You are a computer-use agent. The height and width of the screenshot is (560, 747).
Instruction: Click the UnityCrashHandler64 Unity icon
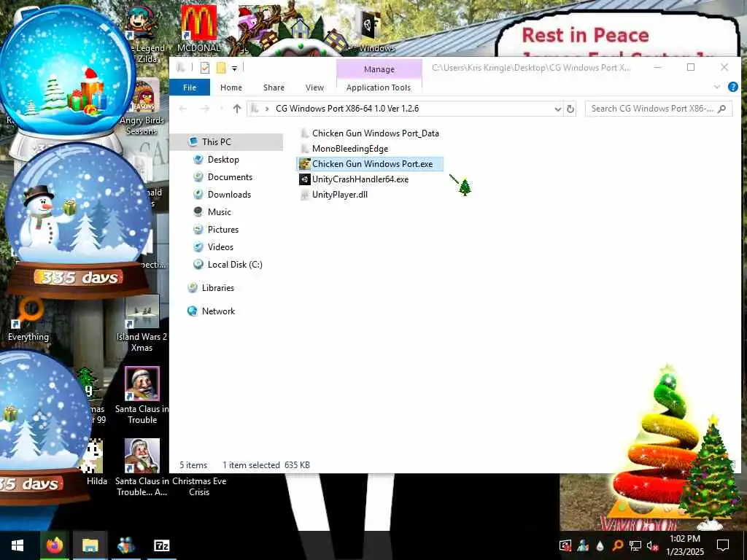(x=304, y=179)
